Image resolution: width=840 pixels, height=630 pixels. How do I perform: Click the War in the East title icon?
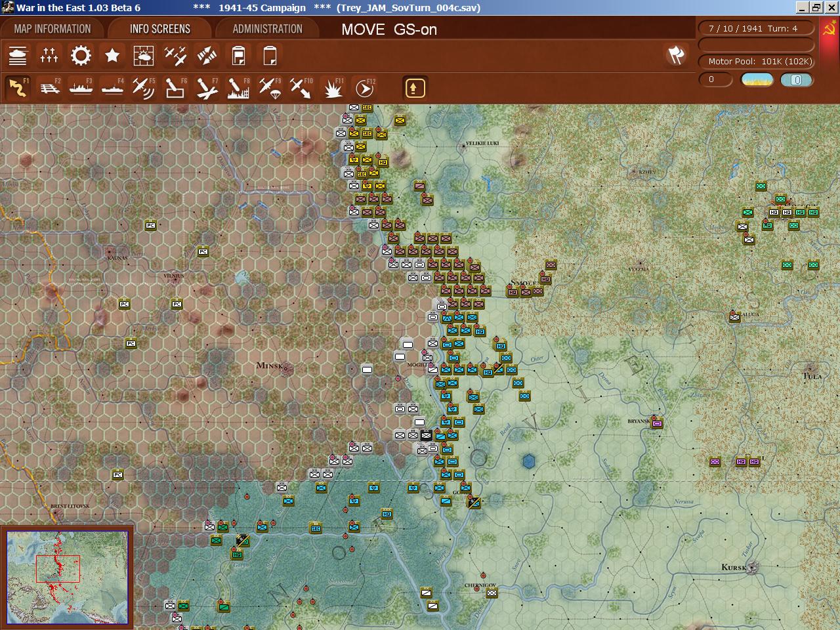7,7
